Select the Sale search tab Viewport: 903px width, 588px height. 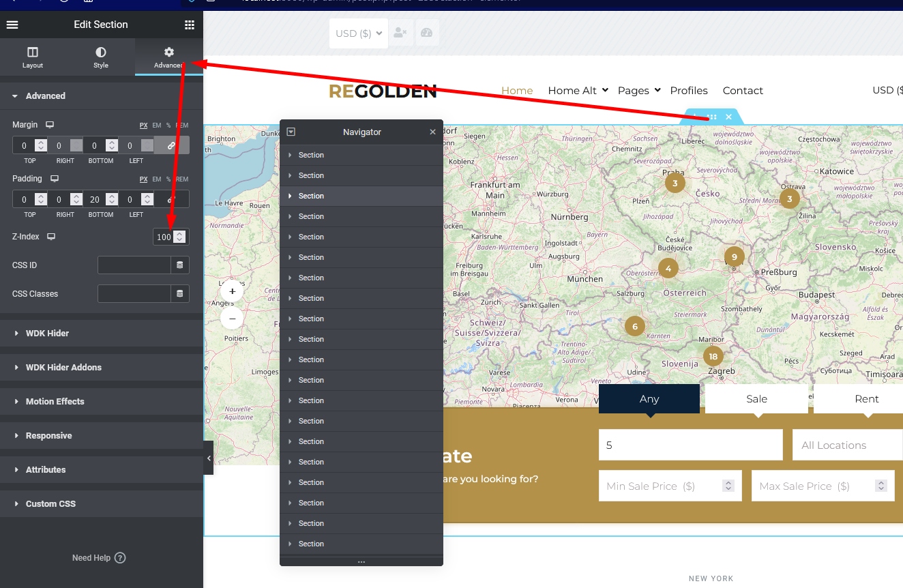[756, 399]
